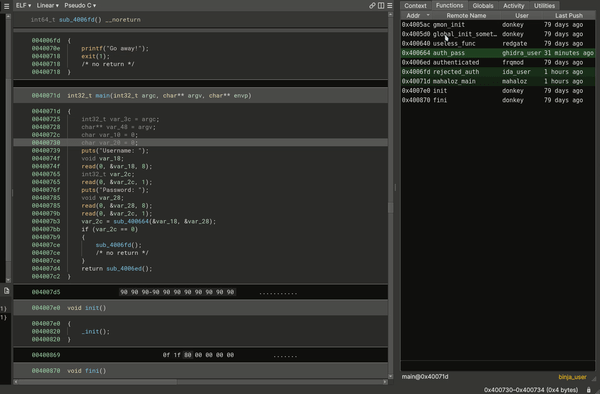Viewport: 600px width, 394px height.
Task: Click the lock icon in status bar
Action: point(589,390)
